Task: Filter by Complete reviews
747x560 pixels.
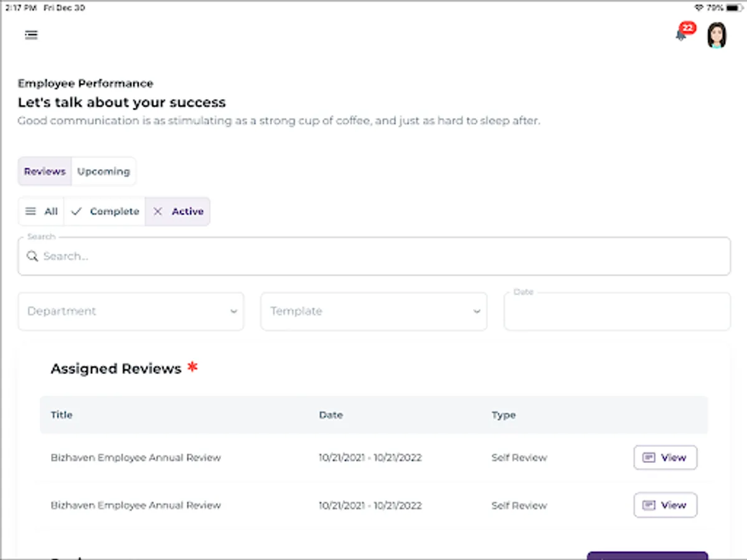Action: tap(105, 212)
